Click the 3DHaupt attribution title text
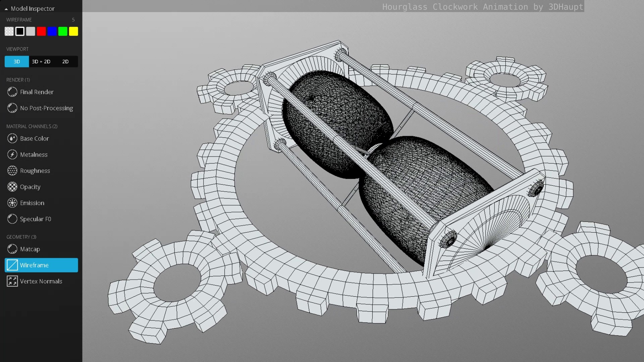 [x=483, y=7]
